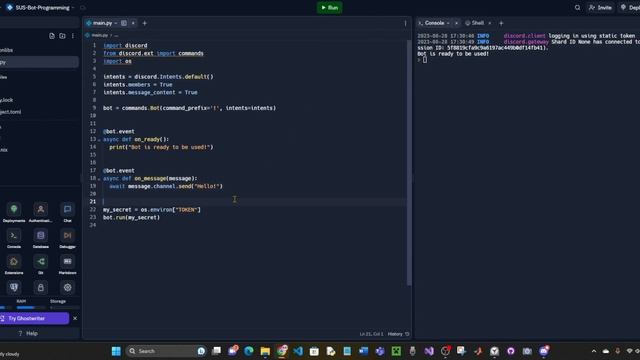640x360 pixels.
Task: Click the 'bot.run(my_secret)' line
Action: 131,218
